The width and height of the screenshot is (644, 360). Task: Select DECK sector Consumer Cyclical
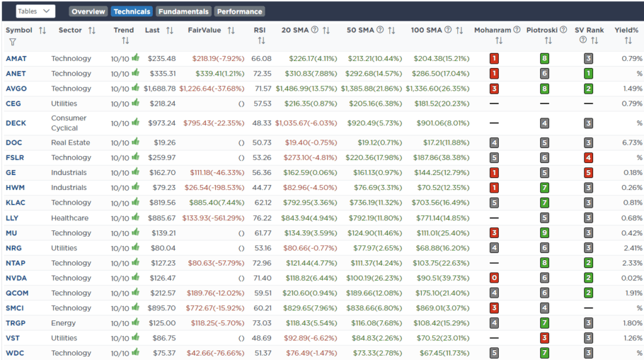pos(69,123)
